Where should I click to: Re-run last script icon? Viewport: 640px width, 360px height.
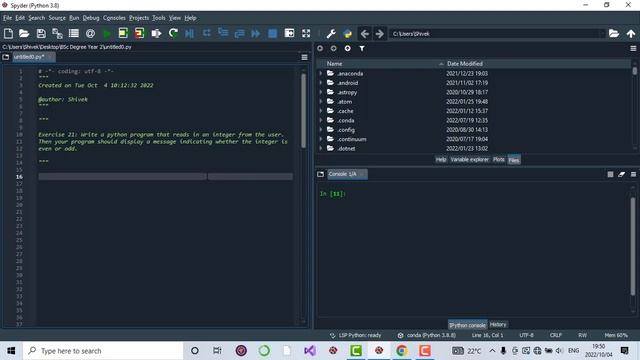(173, 33)
